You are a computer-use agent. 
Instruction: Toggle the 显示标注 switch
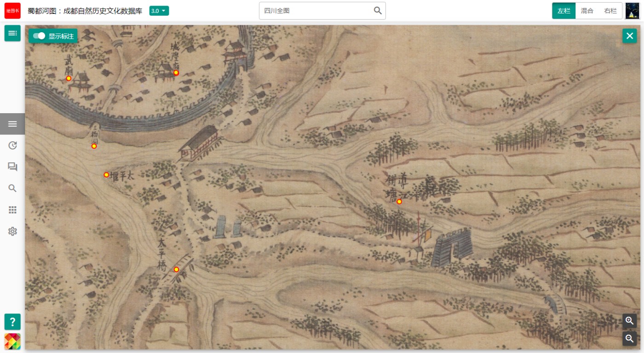(x=39, y=36)
